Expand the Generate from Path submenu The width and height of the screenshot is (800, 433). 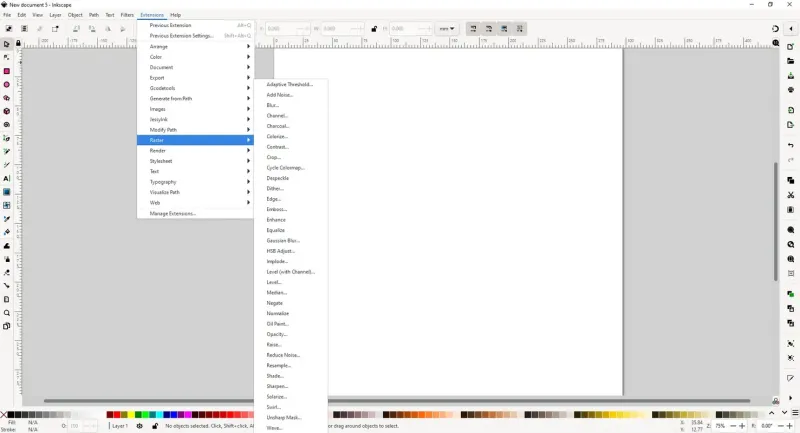point(195,98)
